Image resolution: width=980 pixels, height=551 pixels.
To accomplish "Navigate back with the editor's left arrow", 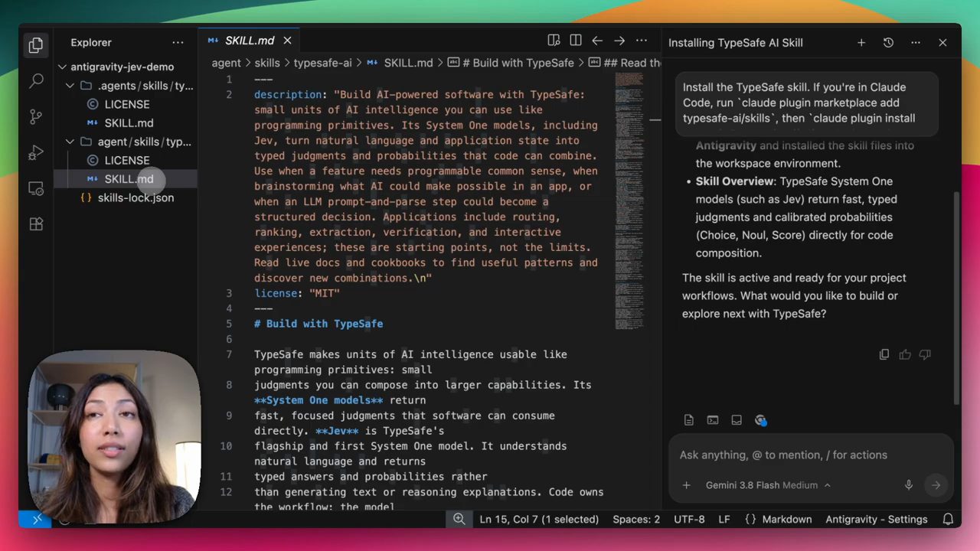I will (597, 41).
